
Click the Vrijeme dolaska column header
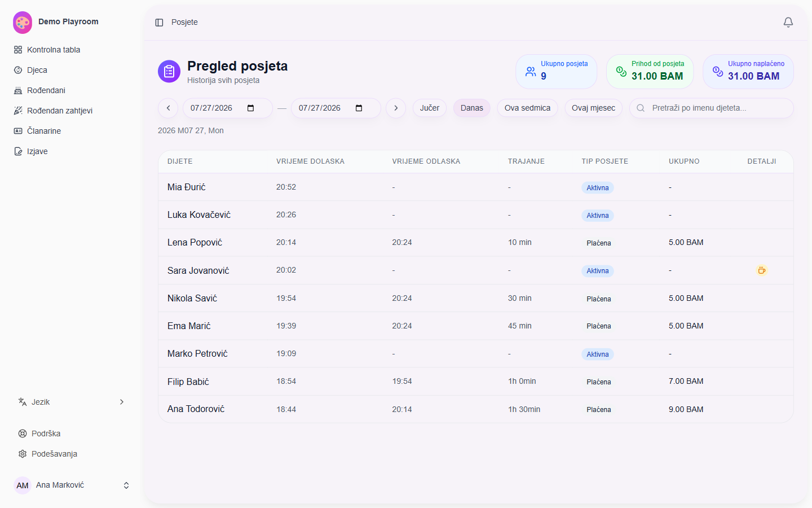[311, 161]
